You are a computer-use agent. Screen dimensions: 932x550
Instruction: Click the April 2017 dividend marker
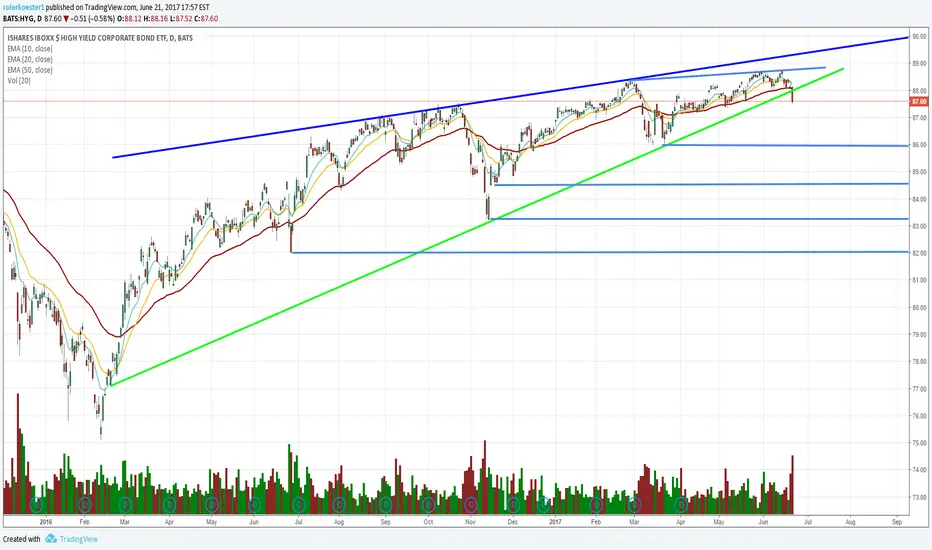tap(681, 505)
